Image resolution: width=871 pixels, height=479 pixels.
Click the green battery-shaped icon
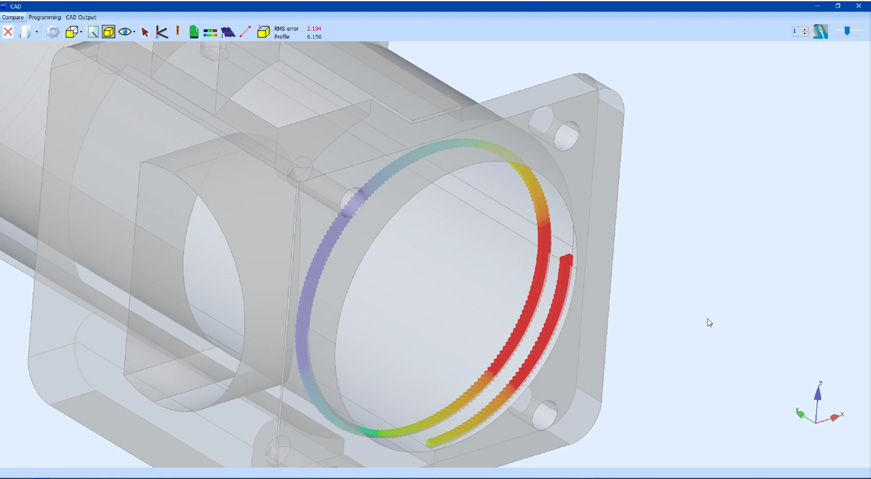pyautogui.click(x=194, y=32)
